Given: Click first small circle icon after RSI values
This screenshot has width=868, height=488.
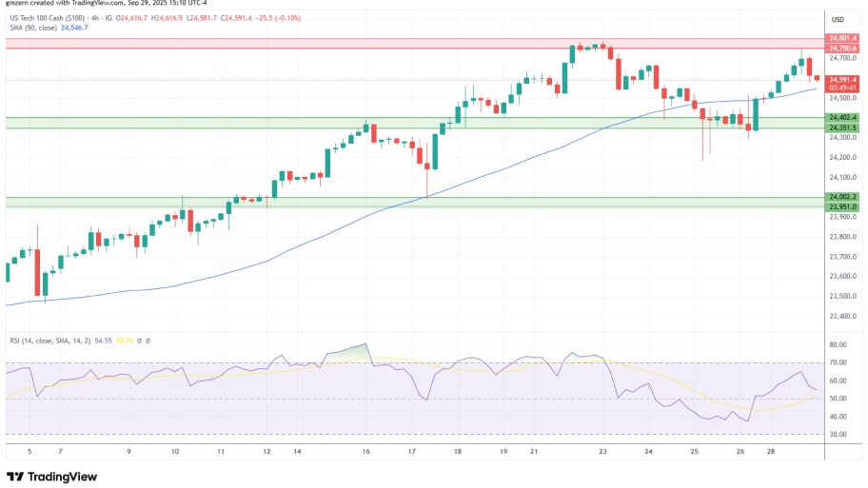Looking at the screenshot, I should [139, 340].
